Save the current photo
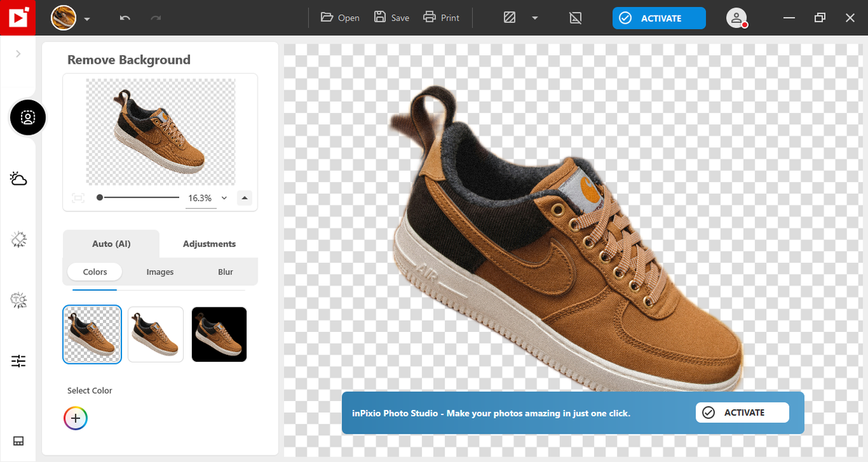 click(392, 18)
